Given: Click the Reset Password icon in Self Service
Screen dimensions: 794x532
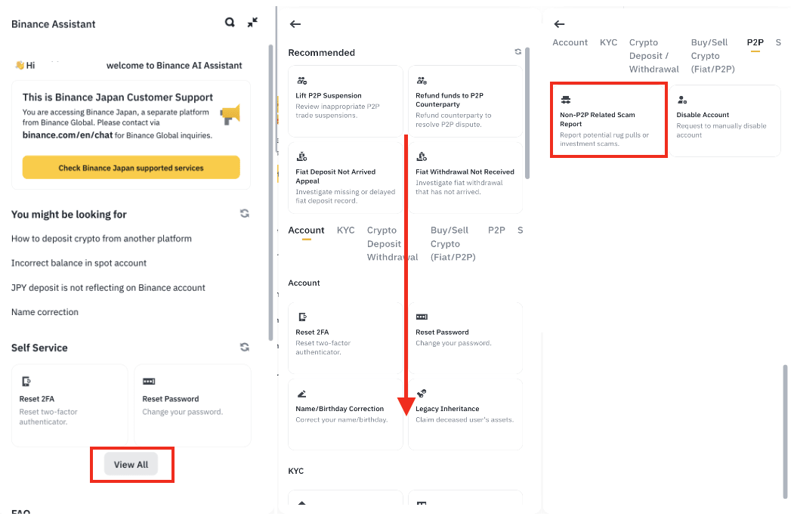Looking at the screenshot, I should tap(149, 381).
